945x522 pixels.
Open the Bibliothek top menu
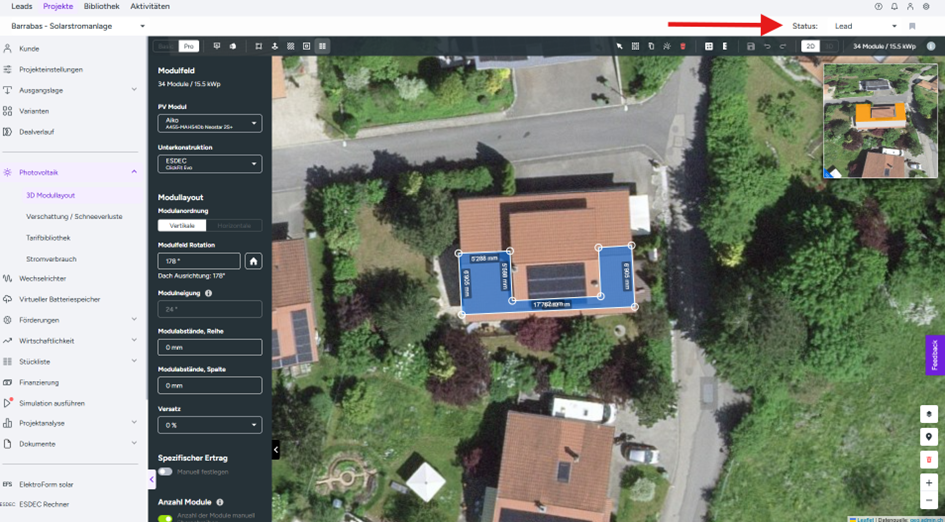101,6
